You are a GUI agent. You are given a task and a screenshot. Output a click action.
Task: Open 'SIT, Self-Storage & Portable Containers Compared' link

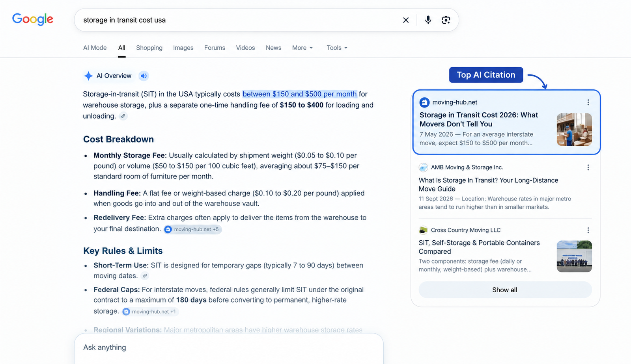point(479,247)
